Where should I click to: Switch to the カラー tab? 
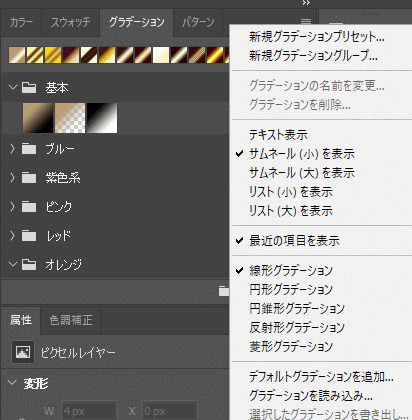pos(21,22)
